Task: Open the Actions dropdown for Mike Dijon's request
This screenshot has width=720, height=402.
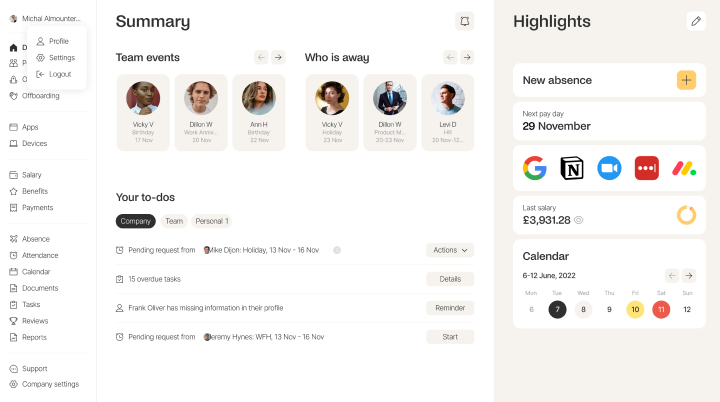Action: (450, 250)
